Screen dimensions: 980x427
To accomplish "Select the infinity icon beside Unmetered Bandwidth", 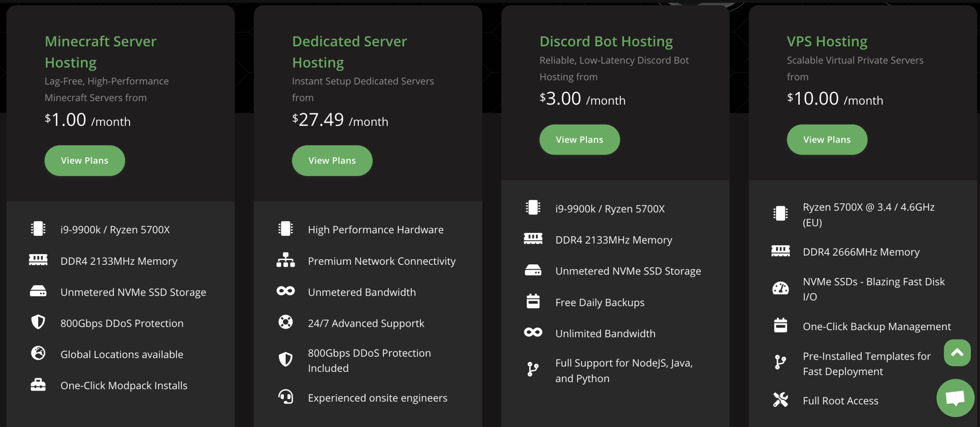I will pos(285,292).
